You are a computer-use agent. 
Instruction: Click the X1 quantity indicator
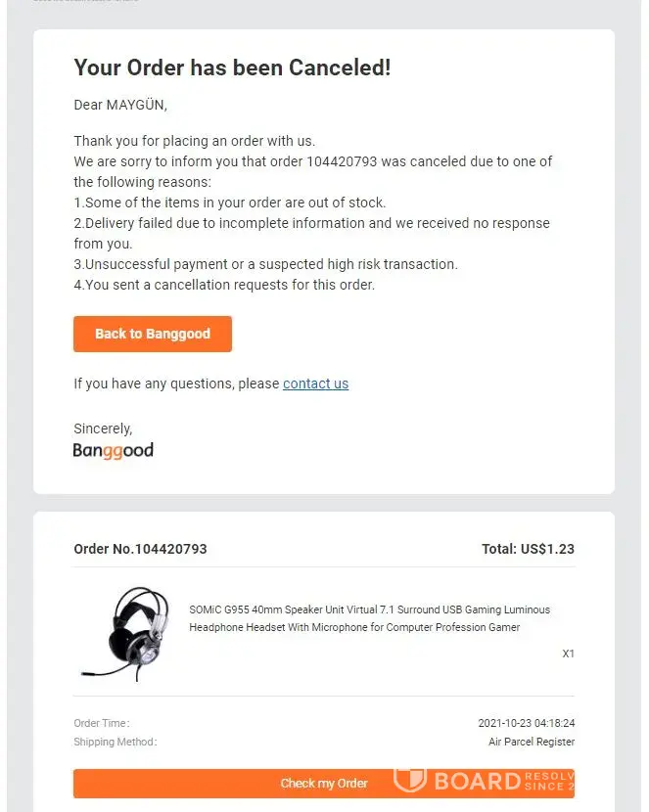click(568, 654)
